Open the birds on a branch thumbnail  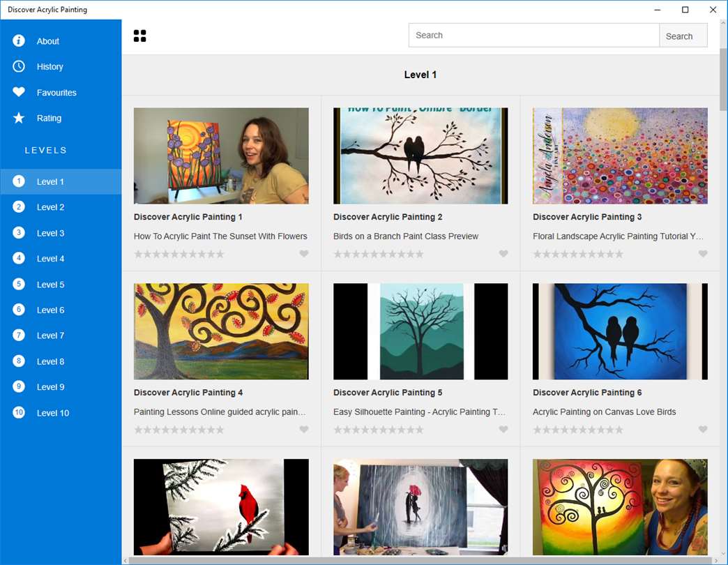pyautogui.click(x=420, y=156)
